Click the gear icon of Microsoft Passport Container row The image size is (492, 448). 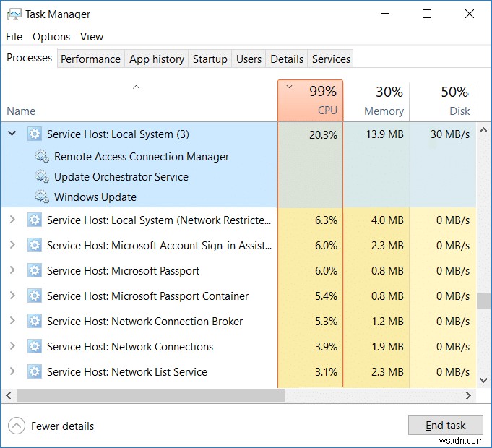35,296
